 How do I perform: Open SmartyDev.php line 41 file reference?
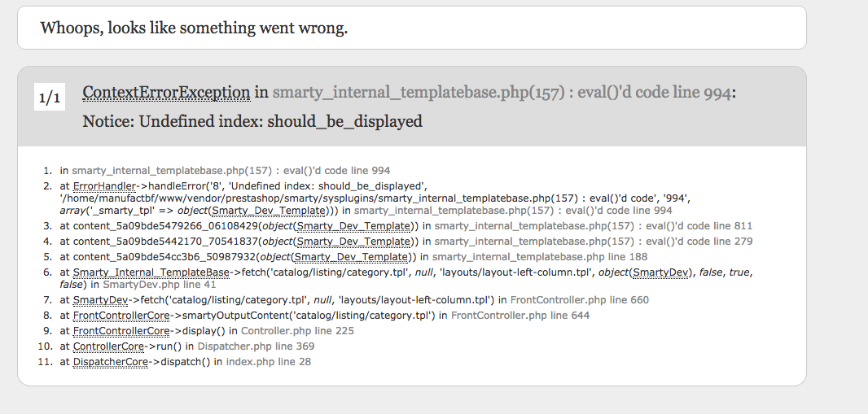point(160,285)
